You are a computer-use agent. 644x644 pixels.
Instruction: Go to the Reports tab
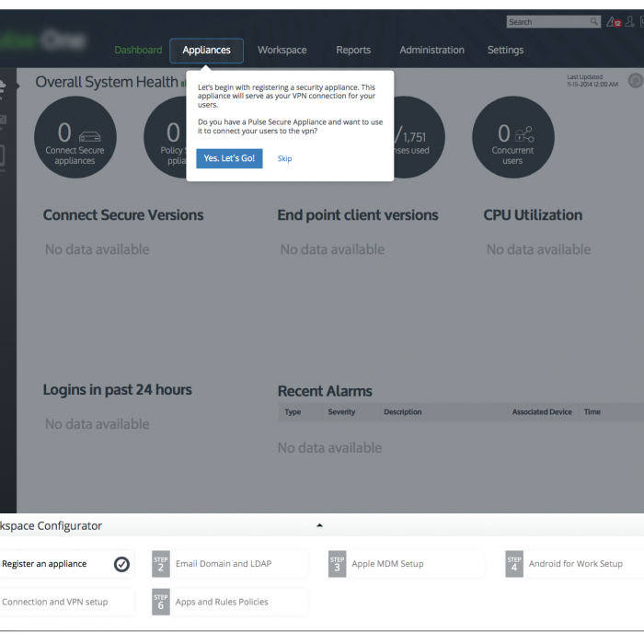(x=353, y=51)
